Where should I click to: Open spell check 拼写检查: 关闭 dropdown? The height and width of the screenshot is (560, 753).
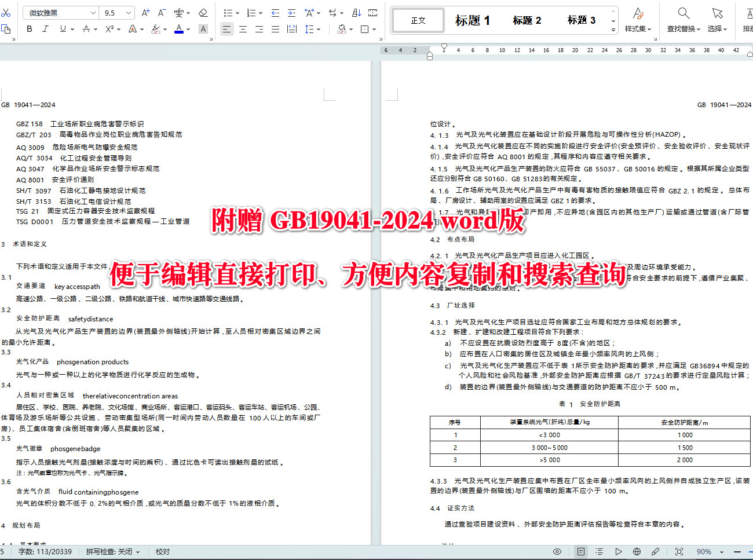point(113,552)
